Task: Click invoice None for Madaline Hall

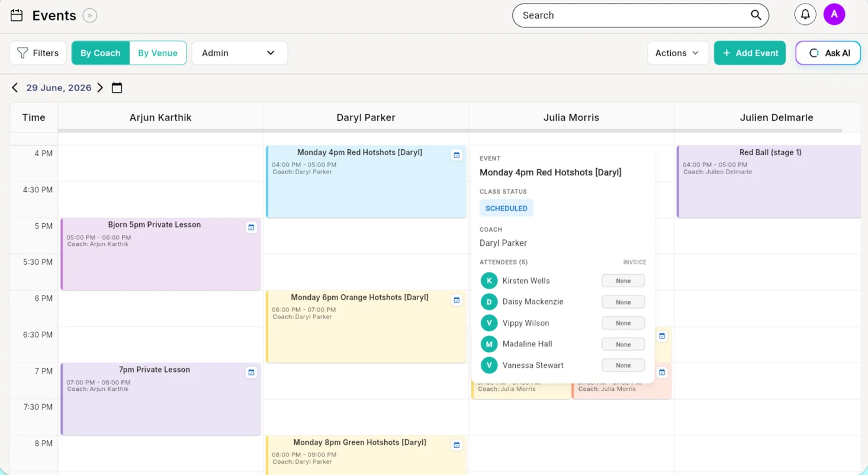Action: point(623,344)
